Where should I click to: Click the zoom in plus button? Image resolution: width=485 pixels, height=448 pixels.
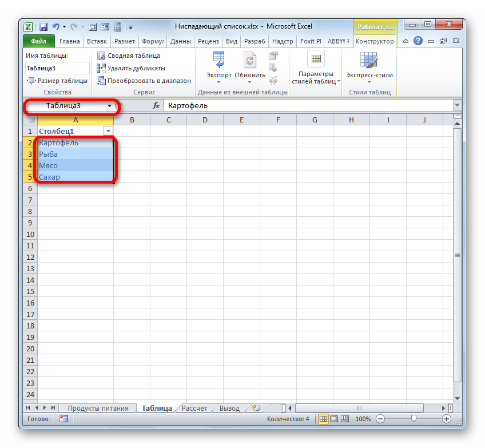(x=446, y=419)
